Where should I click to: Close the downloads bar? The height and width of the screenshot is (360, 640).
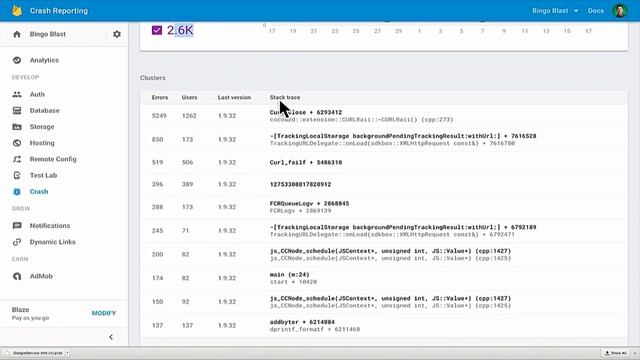[x=635, y=353]
